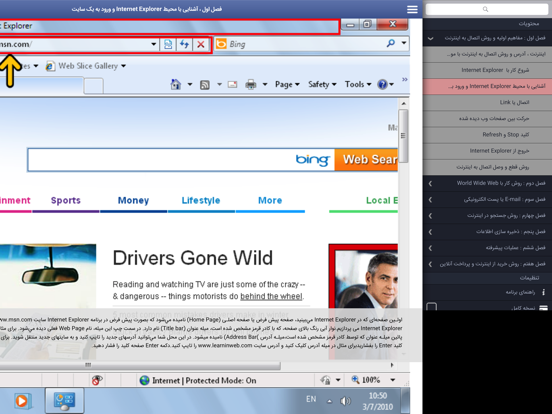Viewport: 552px width, 414px height.
Task: Follow the behind the wheel link
Action: point(271,296)
